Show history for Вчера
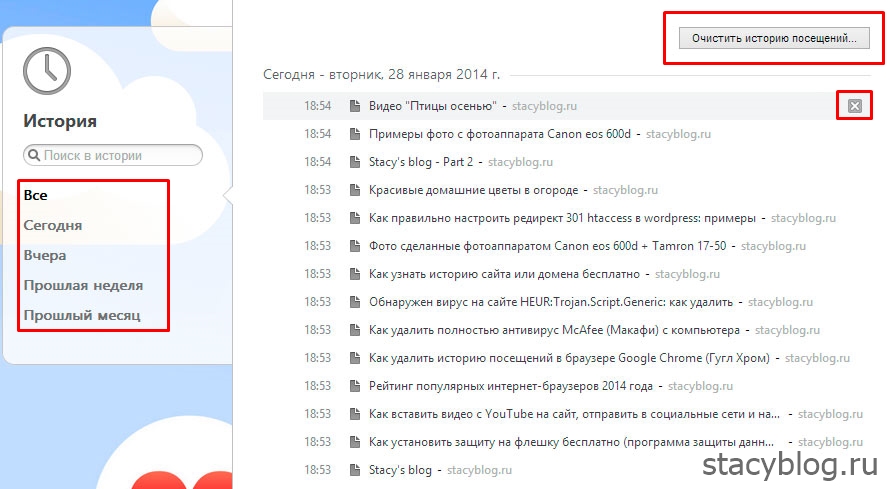 click(x=45, y=255)
